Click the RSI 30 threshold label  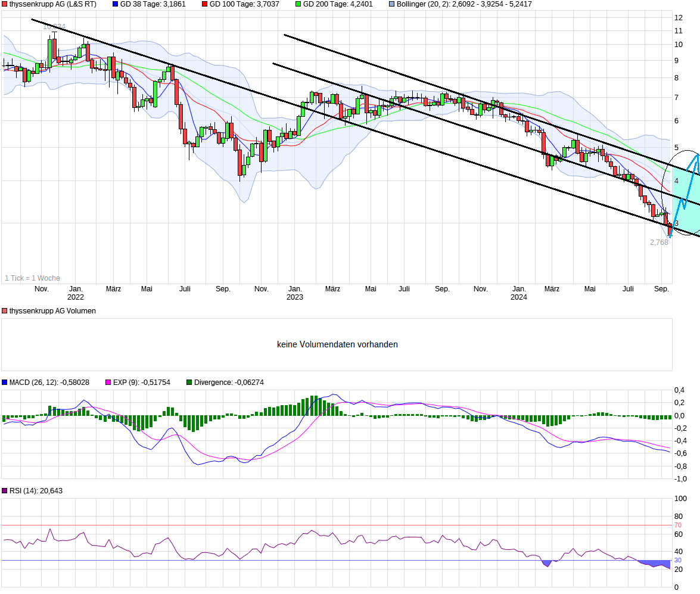coord(678,561)
